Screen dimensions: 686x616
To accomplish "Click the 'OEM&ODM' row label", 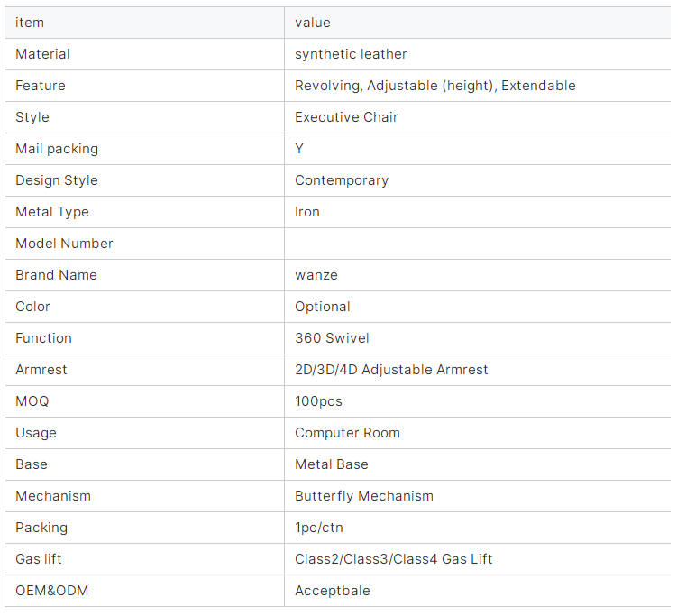I will coord(52,591).
